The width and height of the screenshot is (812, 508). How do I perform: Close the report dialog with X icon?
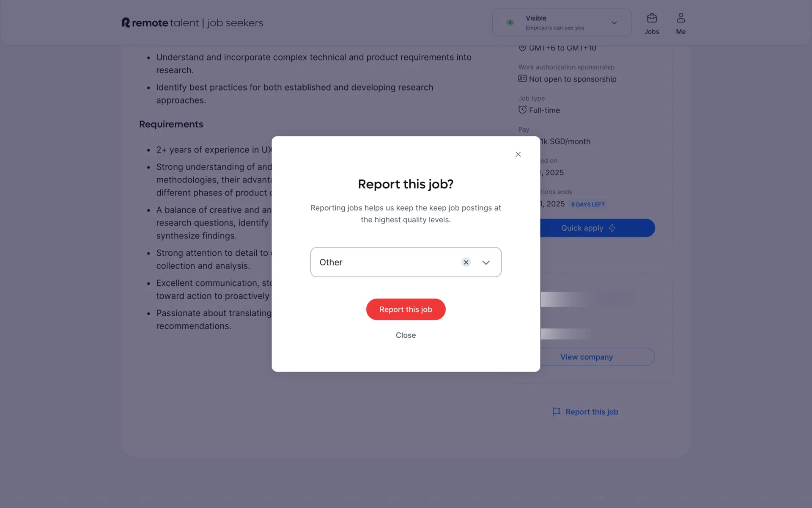[x=518, y=154]
